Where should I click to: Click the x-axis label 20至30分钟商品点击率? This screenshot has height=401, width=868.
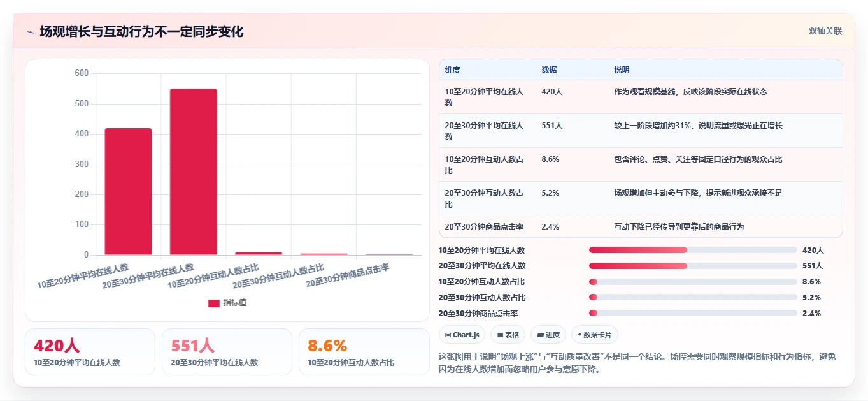tap(348, 275)
